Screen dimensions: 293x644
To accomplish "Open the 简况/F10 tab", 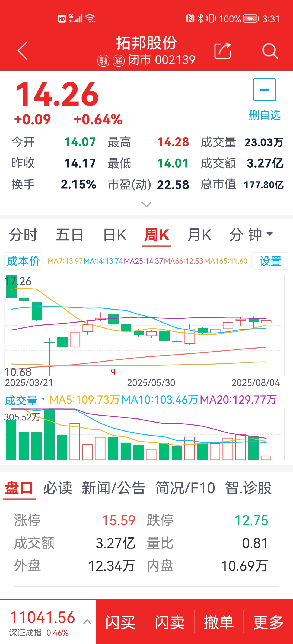I will click(185, 488).
